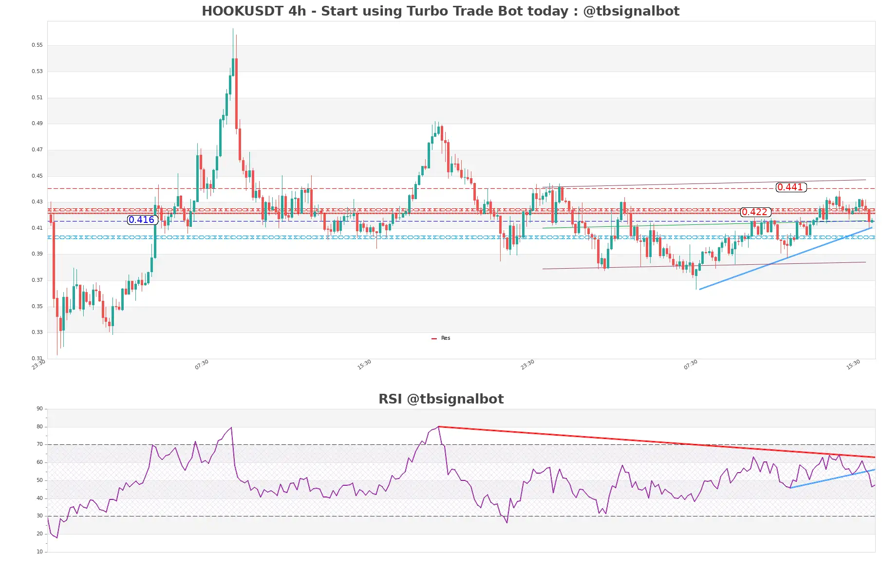Click the 0.31 price axis label
The height and width of the screenshot is (588, 882).
pyautogui.click(x=37, y=359)
